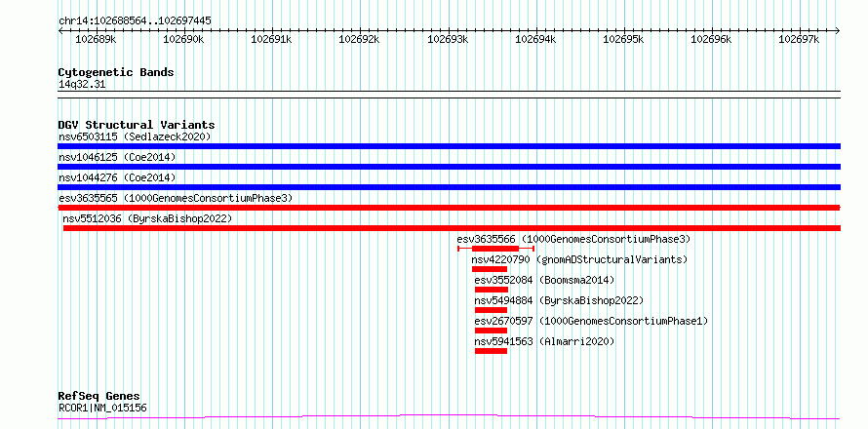868x429 pixels.
Task: Click the 102694k ruler tick label
Action: click(535, 39)
